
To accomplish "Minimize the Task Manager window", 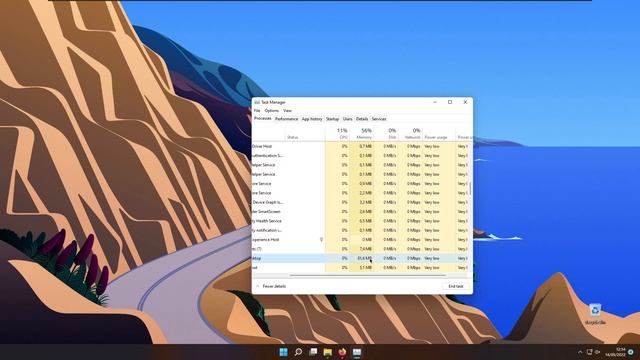I will [x=435, y=102].
